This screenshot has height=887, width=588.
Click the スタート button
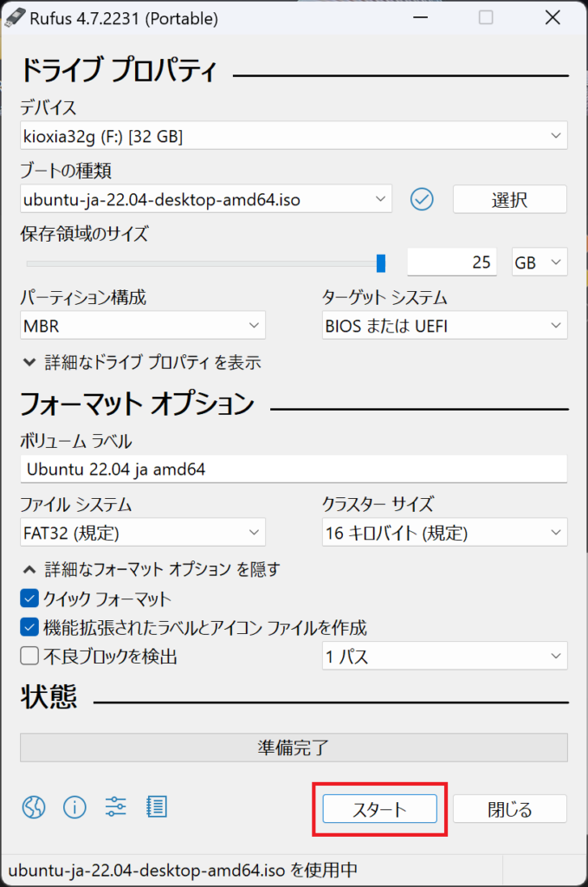(380, 809)
